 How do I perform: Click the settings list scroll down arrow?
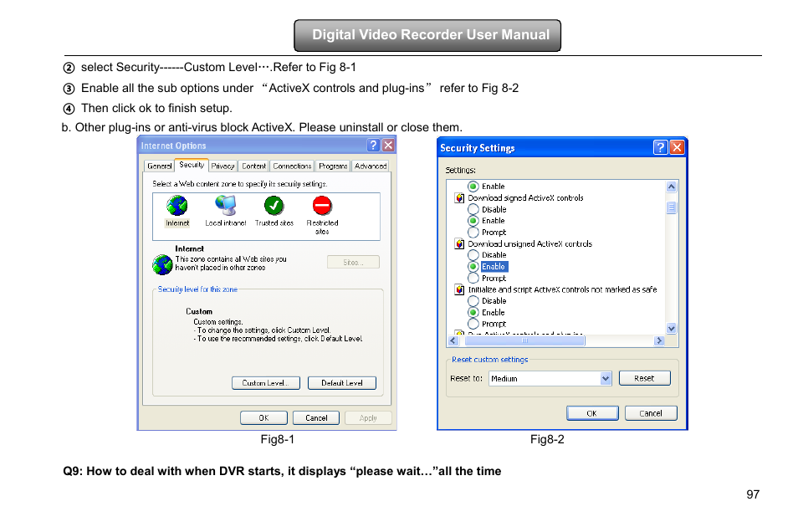[672, 329]
